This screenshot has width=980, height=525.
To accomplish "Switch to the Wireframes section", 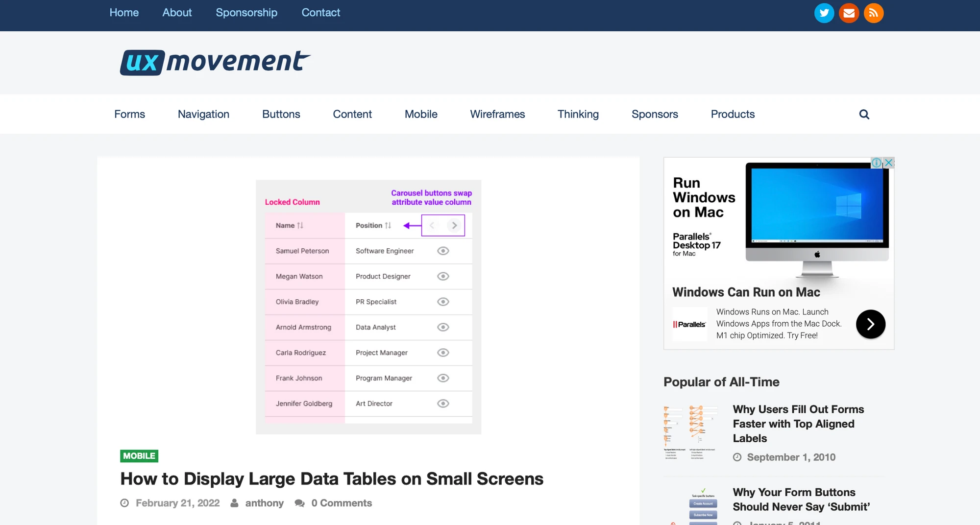I will [497, 114].
